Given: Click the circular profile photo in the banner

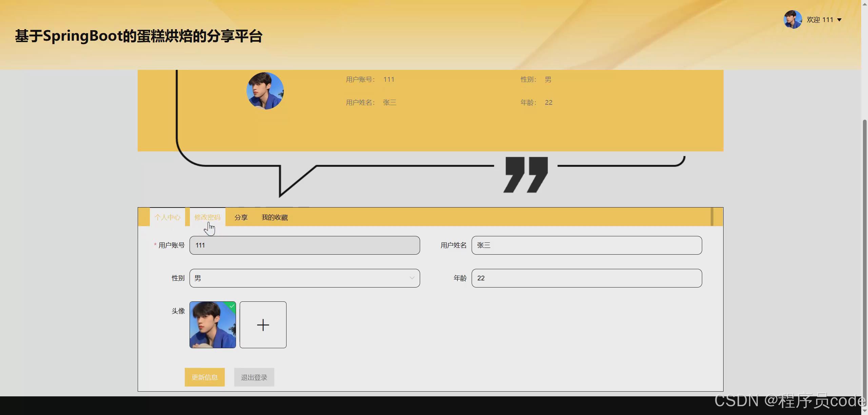Looking at the screenshot, I should 265,91.
